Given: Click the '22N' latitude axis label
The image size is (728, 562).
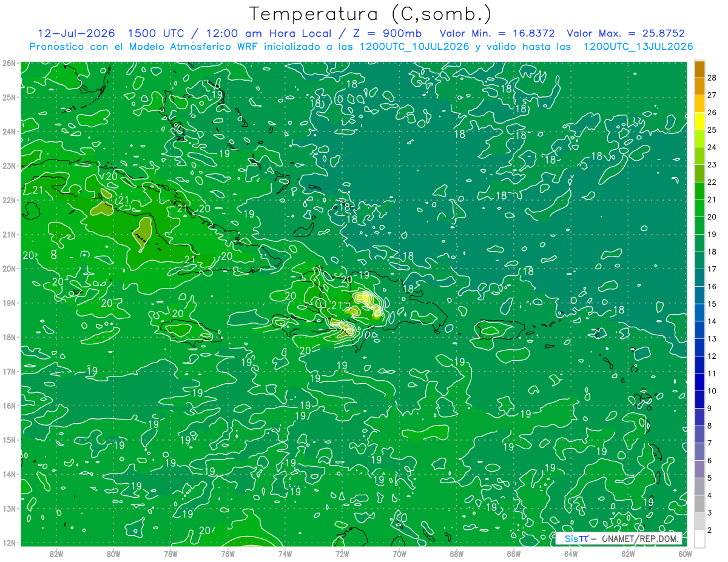Looking at the screenshot, I should click(9, 200).
